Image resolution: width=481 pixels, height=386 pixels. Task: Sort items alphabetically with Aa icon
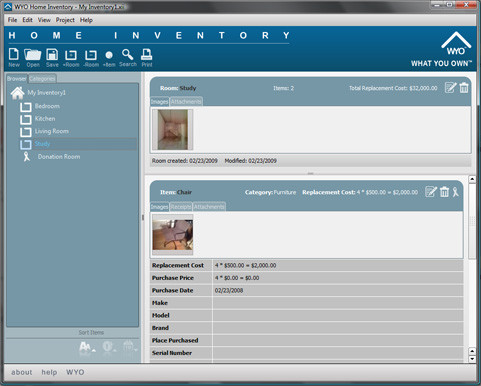(87, 348)
